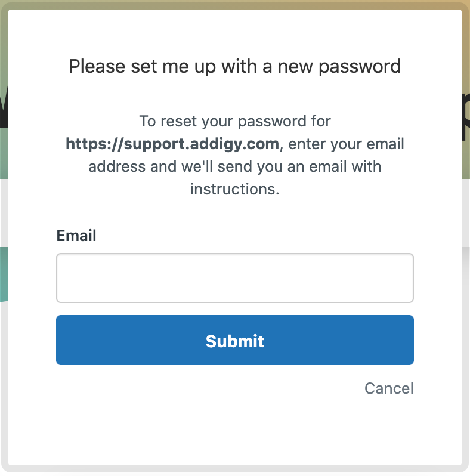Dismiss the dialog via the Cancel link
This screenshot has width=470, height=476.
click(389, 388)
